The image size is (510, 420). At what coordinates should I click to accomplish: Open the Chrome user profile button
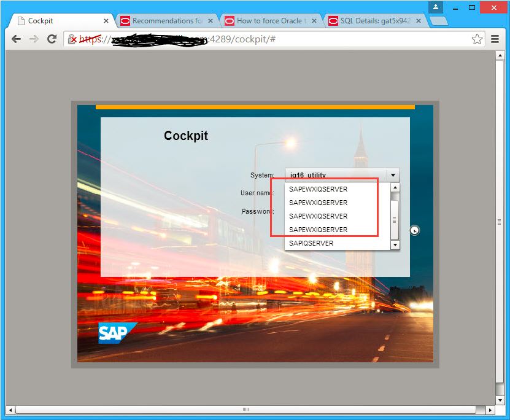(x=436, y=7)
